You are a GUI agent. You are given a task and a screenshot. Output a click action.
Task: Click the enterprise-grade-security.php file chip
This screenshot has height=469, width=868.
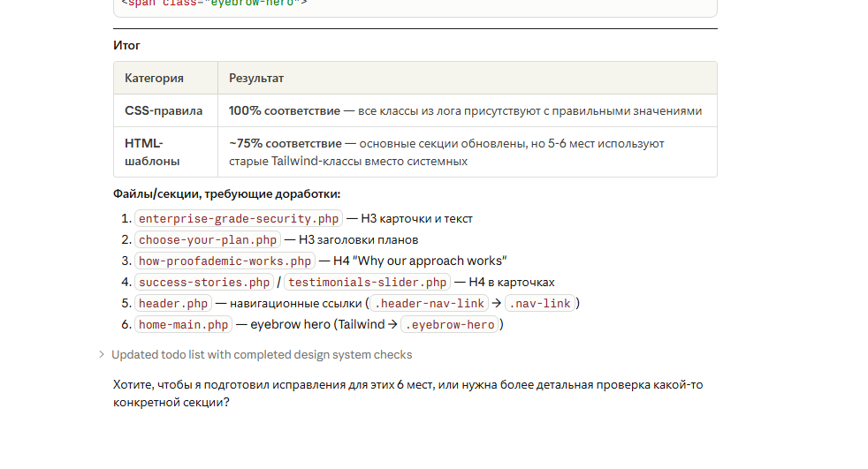[x=239, y=219]
